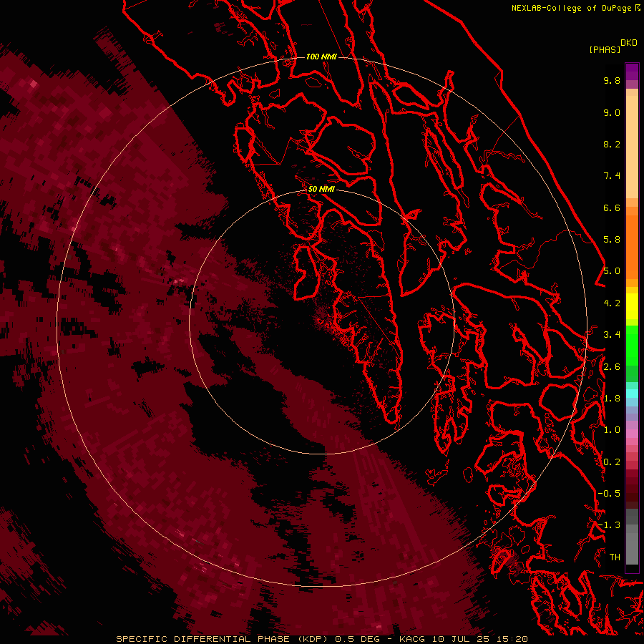Click the green segment of the color bar
644x644 pixels.
(x=632, y=346)
